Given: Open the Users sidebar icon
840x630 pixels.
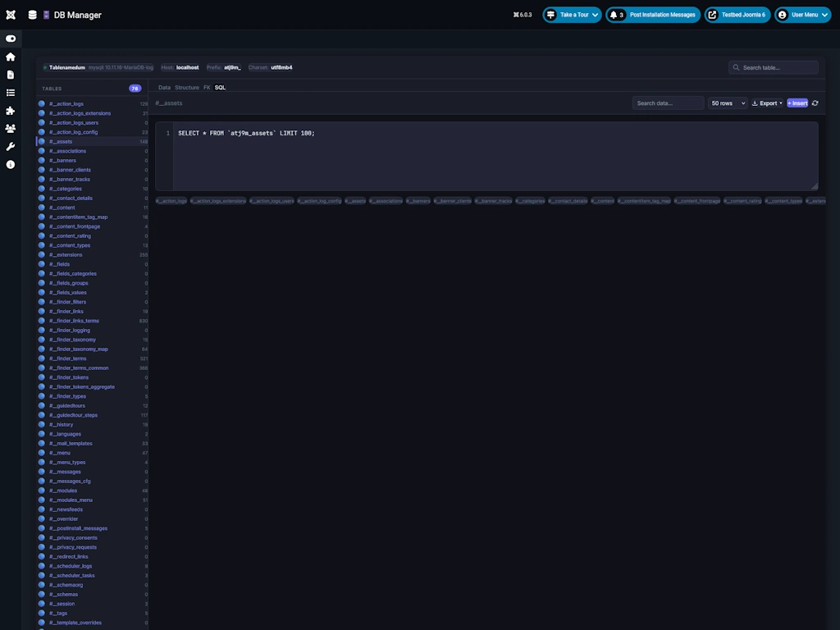Looking at the screenshot, I should (x=10, y=129).
